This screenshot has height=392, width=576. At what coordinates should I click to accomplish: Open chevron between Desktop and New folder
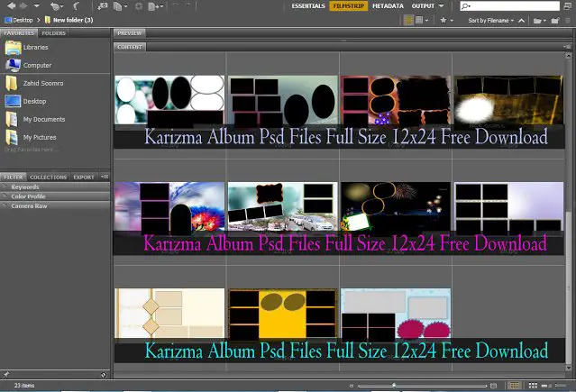[38, 20]
